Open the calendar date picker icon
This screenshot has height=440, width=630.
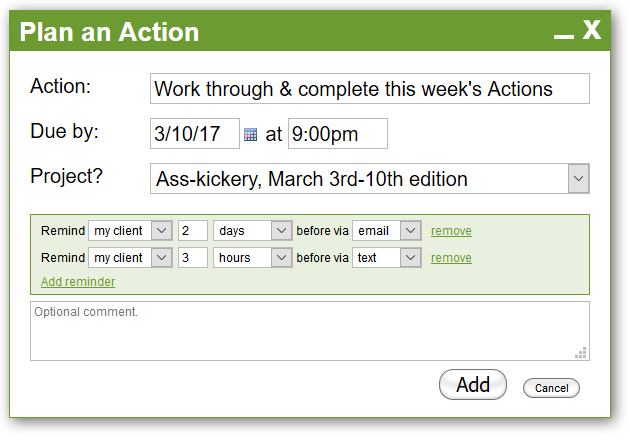(250, 135)
